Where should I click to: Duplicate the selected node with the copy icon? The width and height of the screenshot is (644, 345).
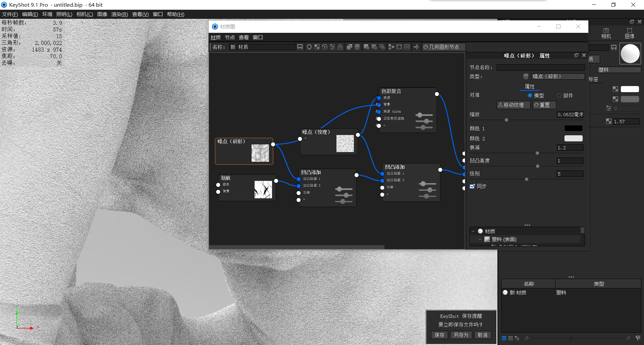(x=349, y=47)
